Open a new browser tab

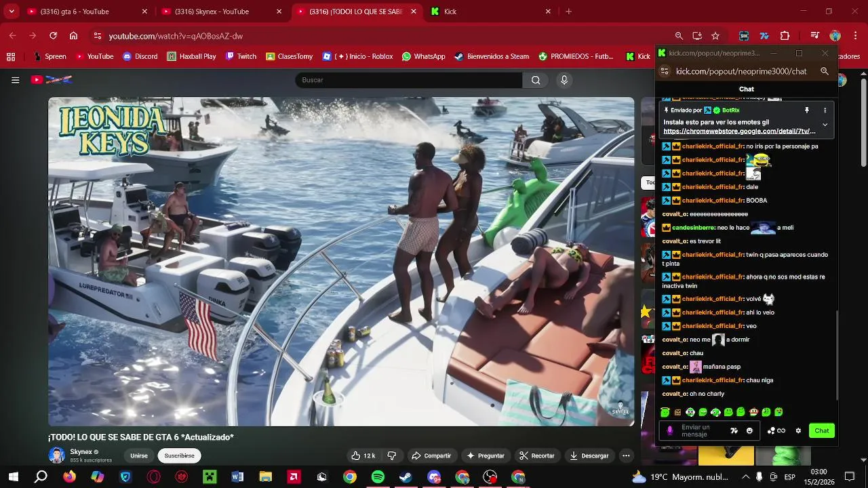coord(568,12)
